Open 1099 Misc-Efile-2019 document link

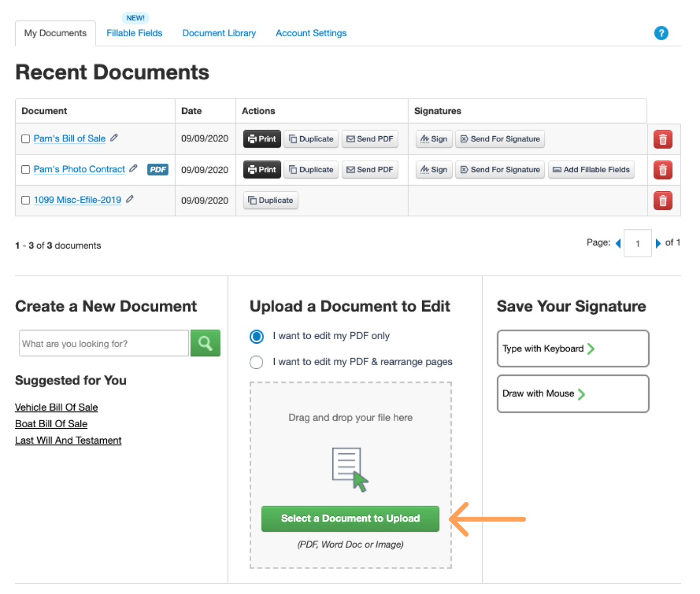coord(77,200)
